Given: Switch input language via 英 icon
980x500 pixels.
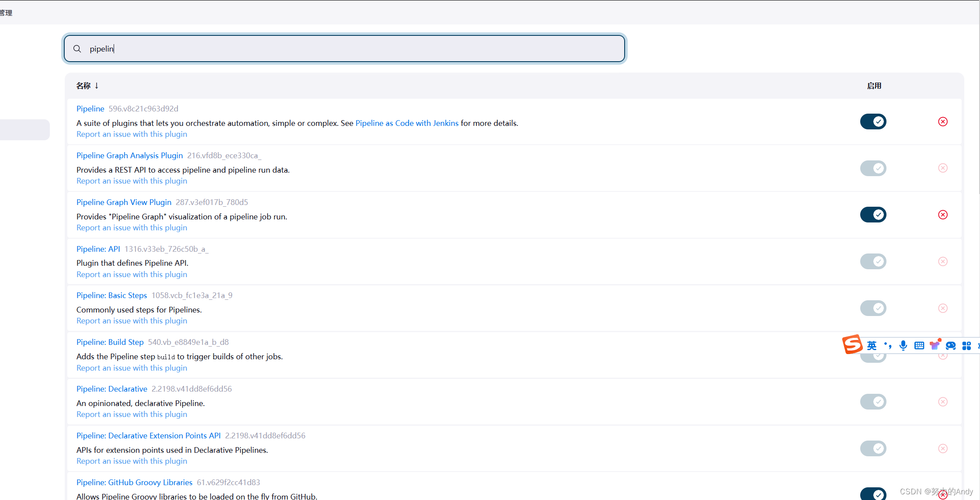Looking at the screenshot, I should coord(872,346).
